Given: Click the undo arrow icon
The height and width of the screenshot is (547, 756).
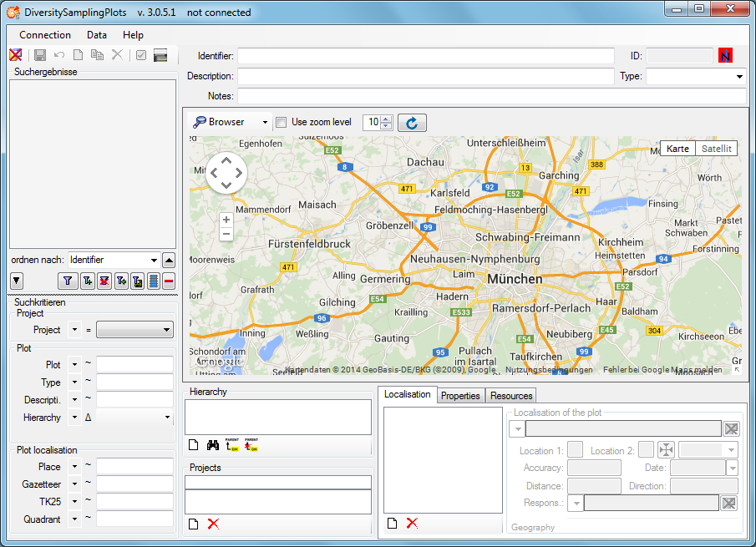Looking at the screenshot, I should tap(59, 55).
